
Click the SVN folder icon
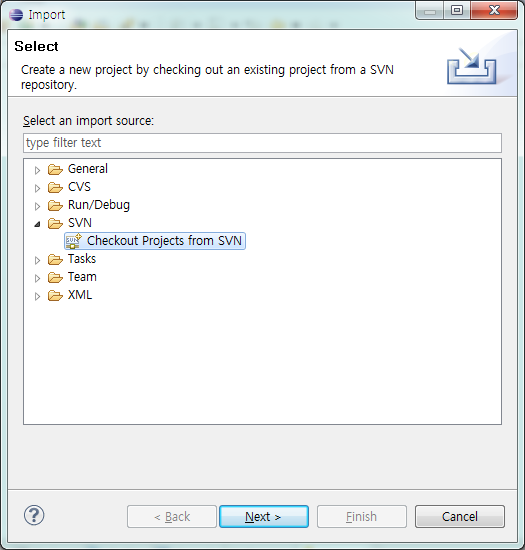(55, 223)
